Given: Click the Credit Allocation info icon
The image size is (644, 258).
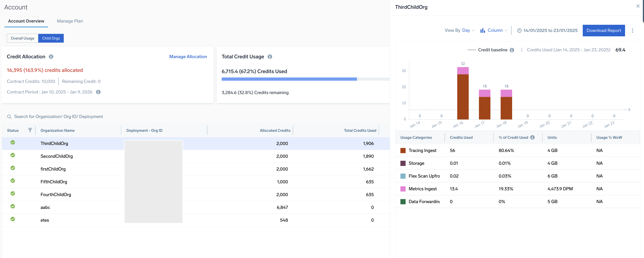Looking at the screenshot, I should [51, 57].
